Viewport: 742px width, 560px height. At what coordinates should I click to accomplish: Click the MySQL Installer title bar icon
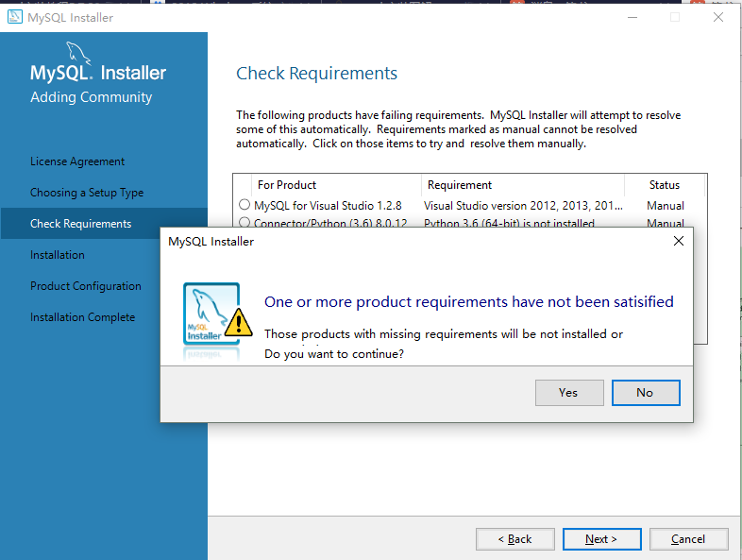pos(15,17)
